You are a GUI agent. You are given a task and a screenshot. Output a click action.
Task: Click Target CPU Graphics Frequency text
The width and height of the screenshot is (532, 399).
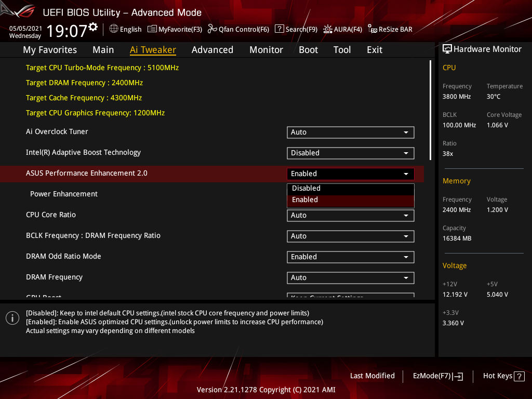[x=96, y=113]
